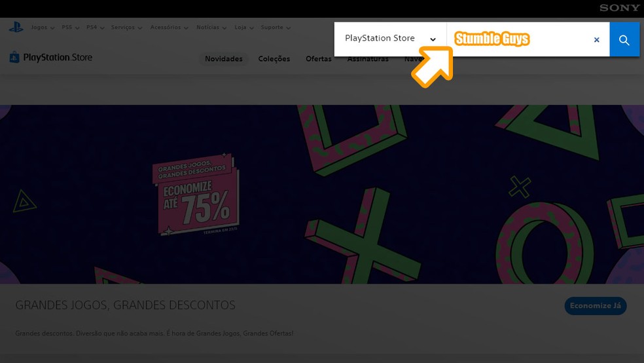Click the blue search magnifier button
The image size is (644, 363).
[624, 39]
